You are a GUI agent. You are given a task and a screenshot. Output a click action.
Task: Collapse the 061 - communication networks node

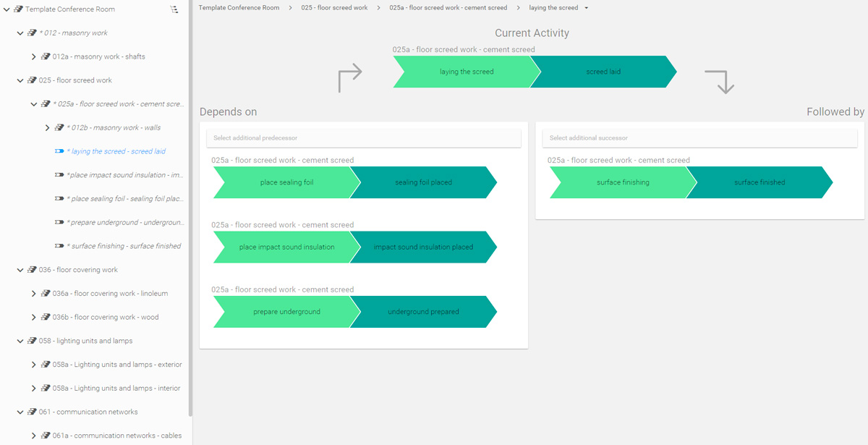click(x=20, y=412)
